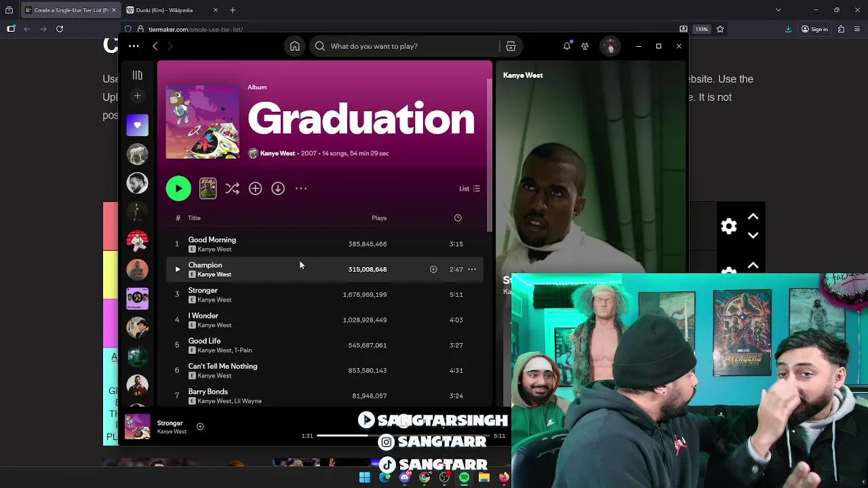Open the Spotify three-dot app menu
The width and height of the screenshot is (868, 488).
click(134, 46)
